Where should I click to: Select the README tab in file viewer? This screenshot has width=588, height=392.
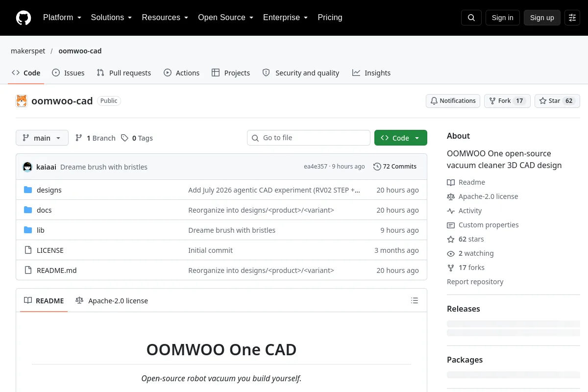click(44, 301)
